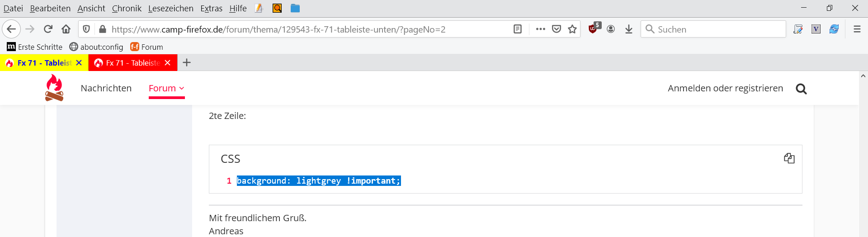Image resolution: width=868 pixels, height=237 pixels.
Task: Open the forum search magnifier
Action: pos(801,89)
